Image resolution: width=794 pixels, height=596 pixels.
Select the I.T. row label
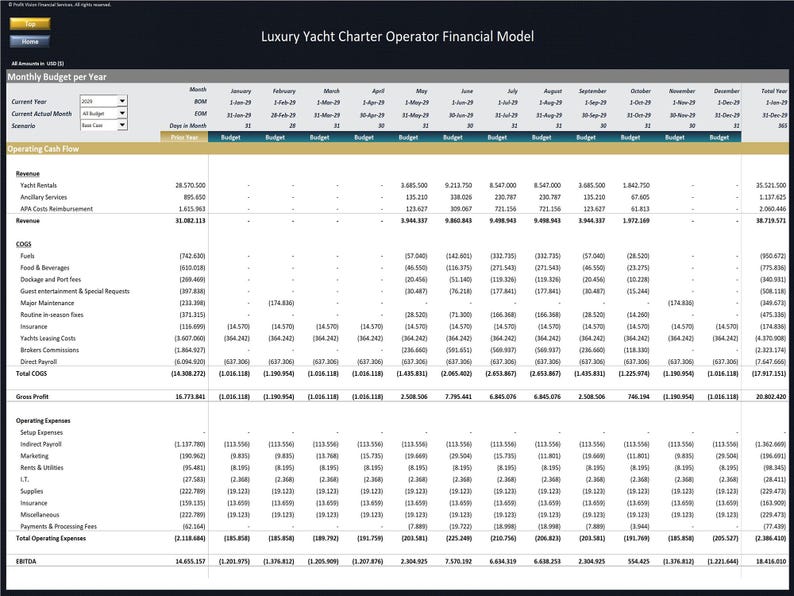[x=25, y=479]
